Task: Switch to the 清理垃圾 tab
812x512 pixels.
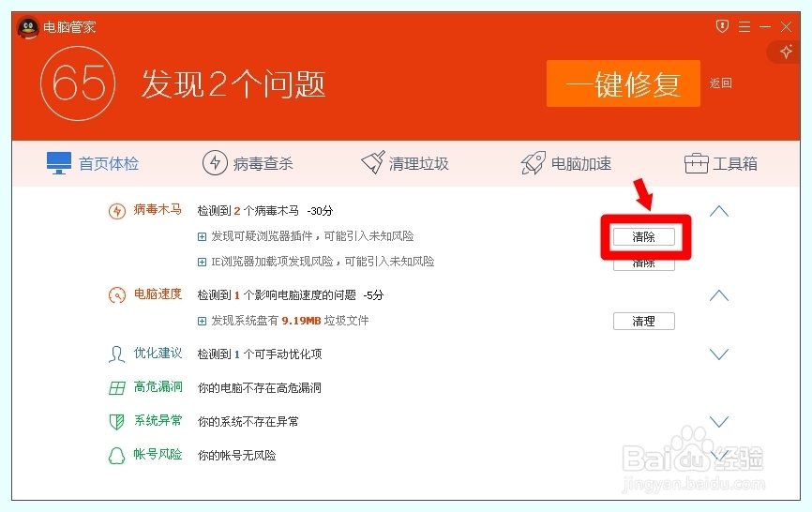Action: 404,163
